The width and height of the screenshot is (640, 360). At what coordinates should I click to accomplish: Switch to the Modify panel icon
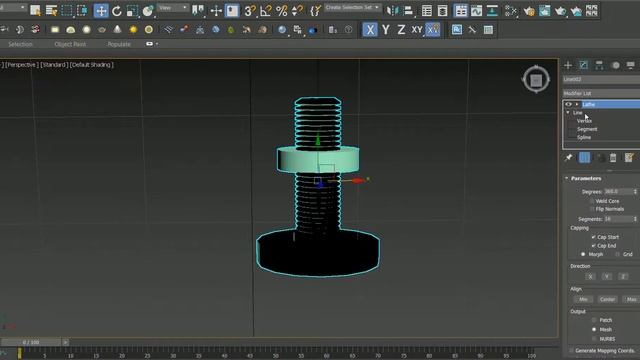584,65
